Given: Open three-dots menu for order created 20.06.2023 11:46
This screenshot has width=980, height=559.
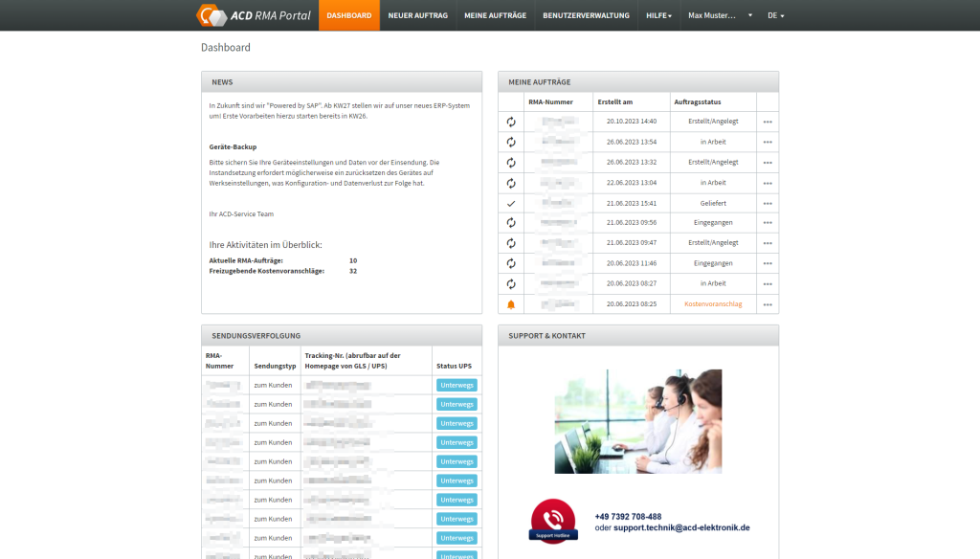Looking at the screenshot, I should [x=768, y=263].
